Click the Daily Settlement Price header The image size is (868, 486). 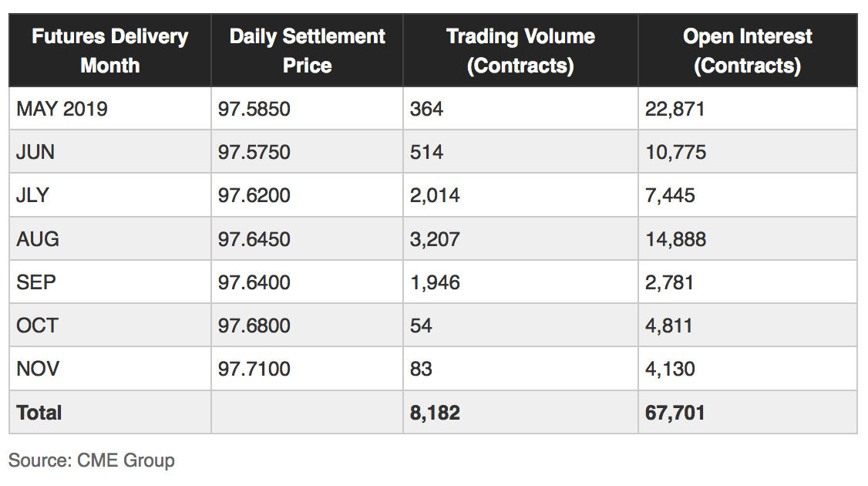tap(307, 50)
